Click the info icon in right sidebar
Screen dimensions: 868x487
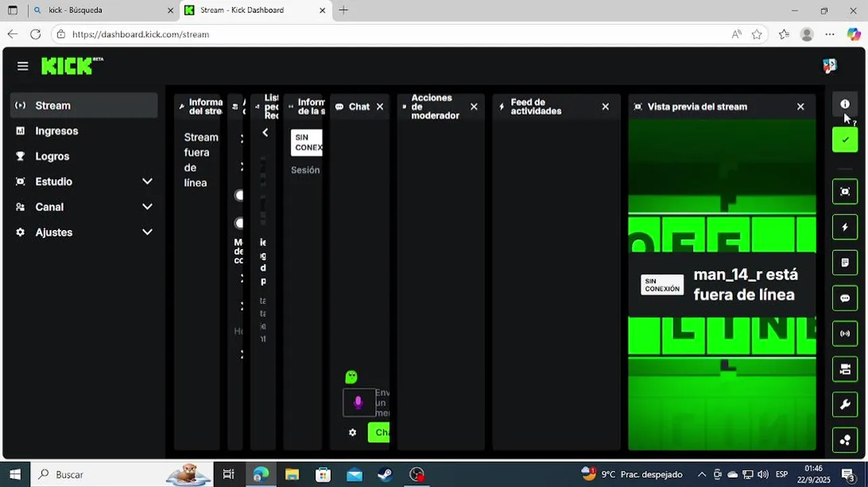click(x=844, y=104)
